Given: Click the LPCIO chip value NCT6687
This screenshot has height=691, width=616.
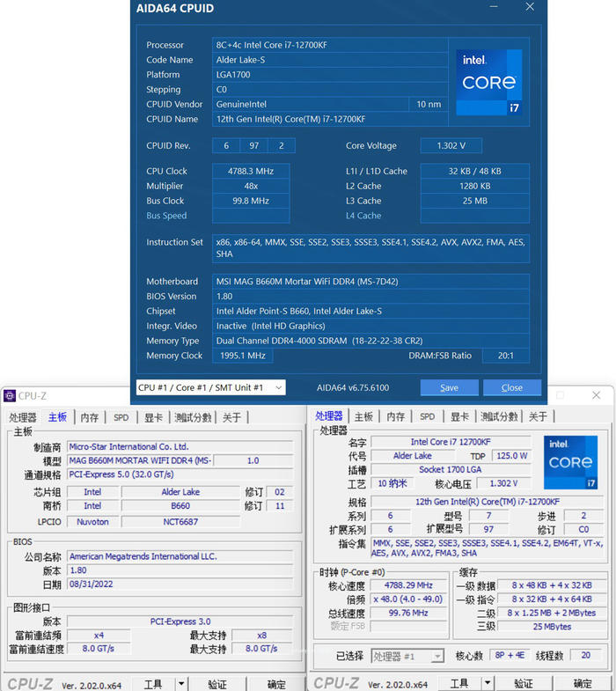Looking at the screenshot, I should coord(180,522).
